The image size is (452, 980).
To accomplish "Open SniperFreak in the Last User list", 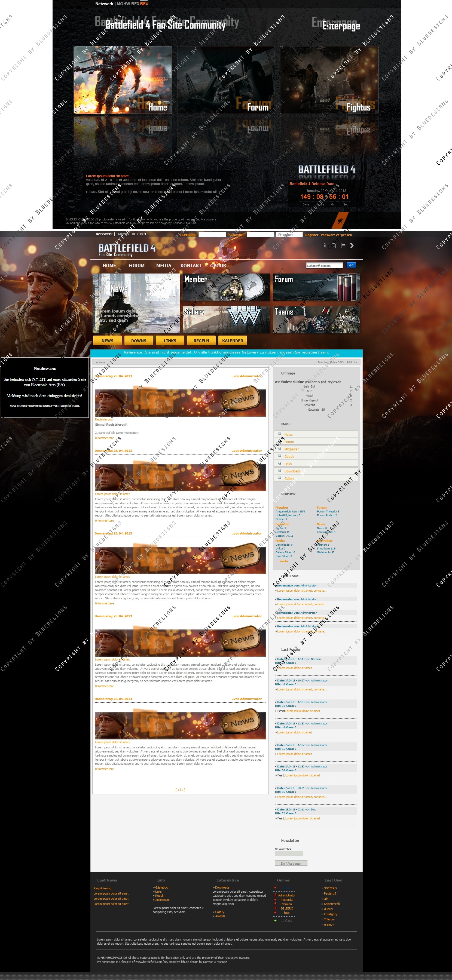I will coord(332,904).
